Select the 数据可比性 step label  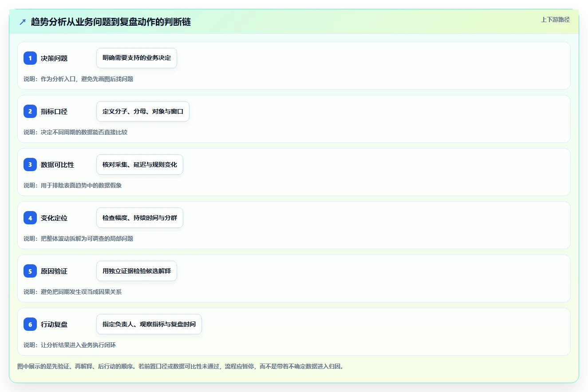click(58, 165)
